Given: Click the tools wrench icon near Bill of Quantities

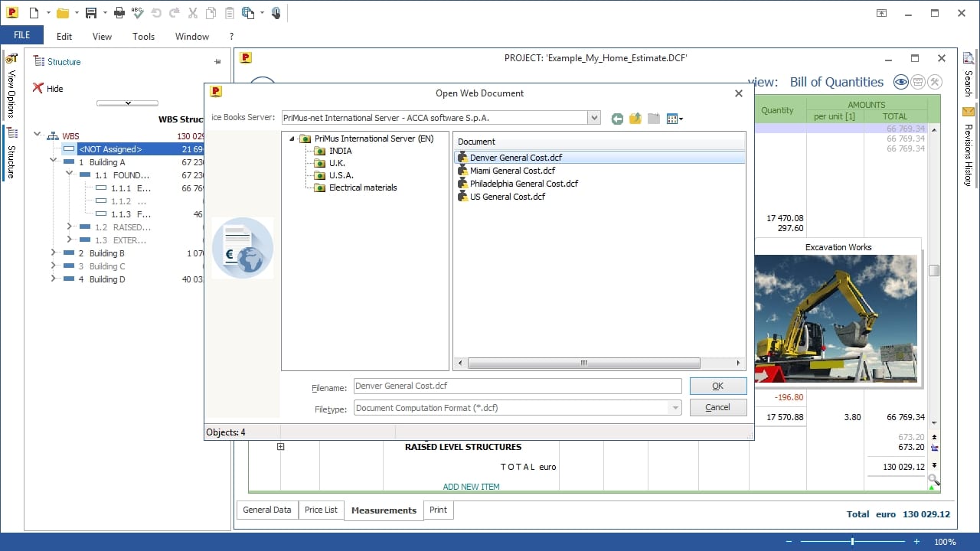Looking at the screenshot, I should coord(934,82).
